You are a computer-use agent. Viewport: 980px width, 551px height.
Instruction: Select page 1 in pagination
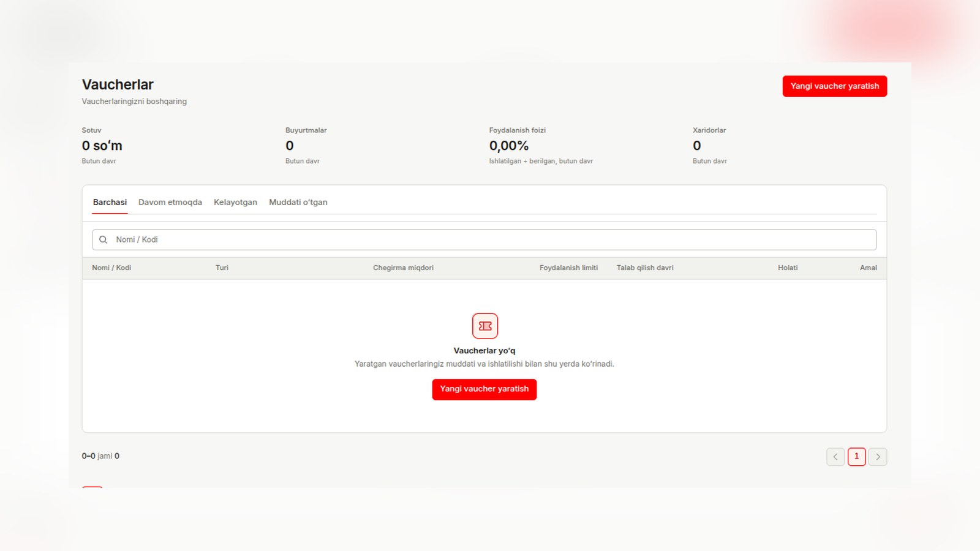[x=857, y=457]
